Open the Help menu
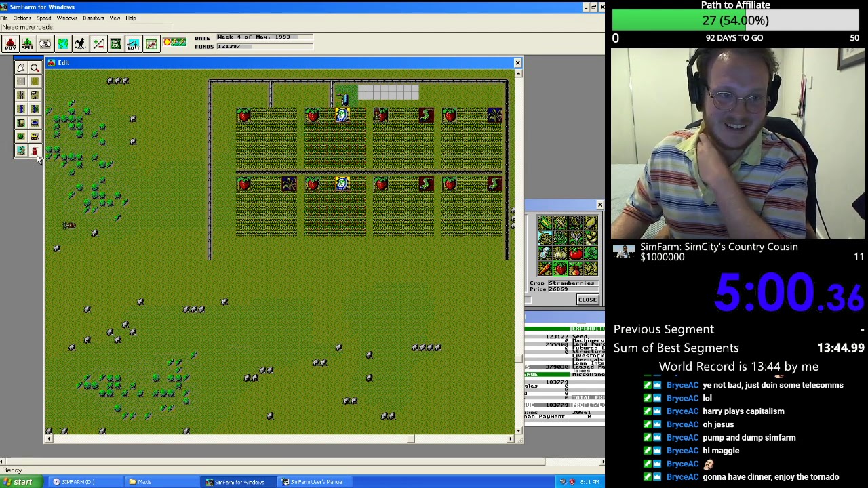 [x=130, y=18]
